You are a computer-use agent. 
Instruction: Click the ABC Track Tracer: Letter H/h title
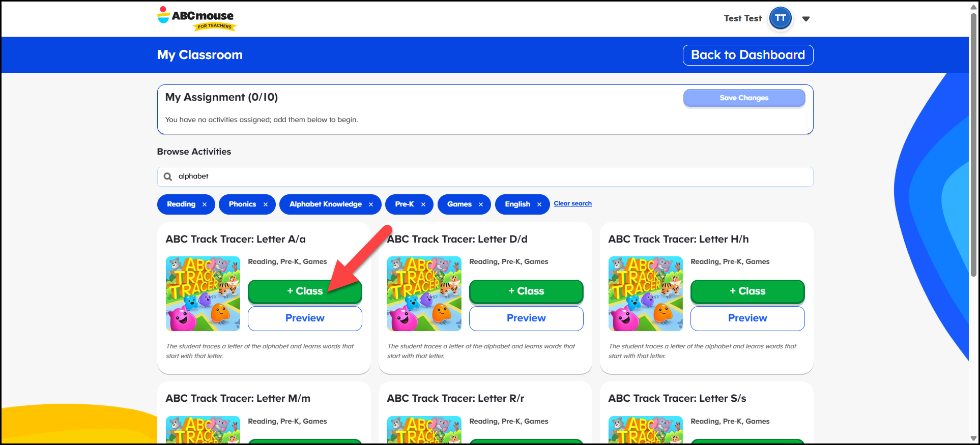678,239
